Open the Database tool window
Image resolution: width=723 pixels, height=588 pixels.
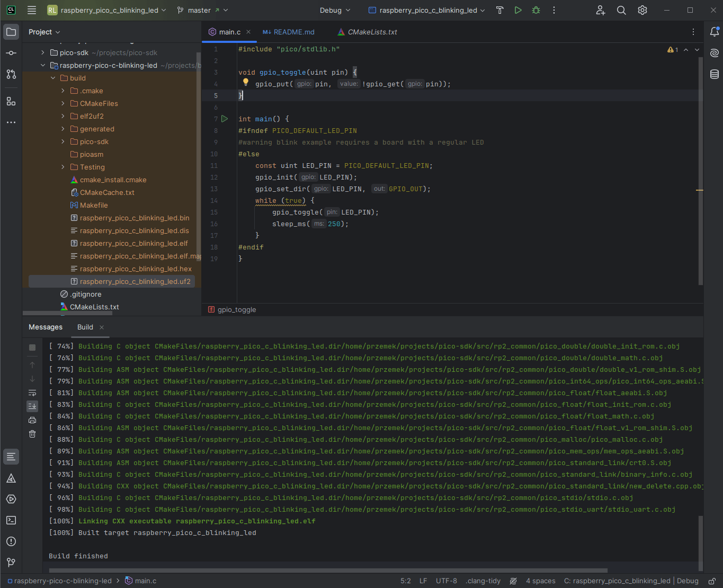715,74
